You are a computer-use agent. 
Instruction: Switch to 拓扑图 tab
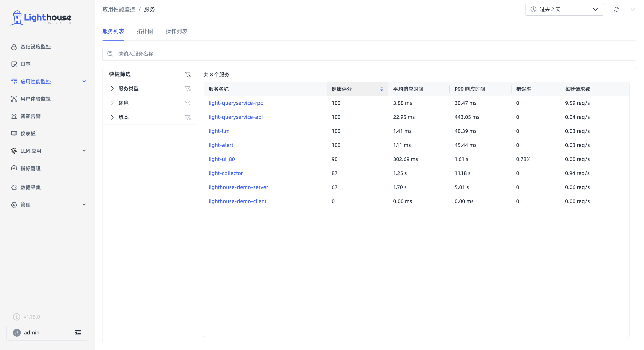(145, 31)
